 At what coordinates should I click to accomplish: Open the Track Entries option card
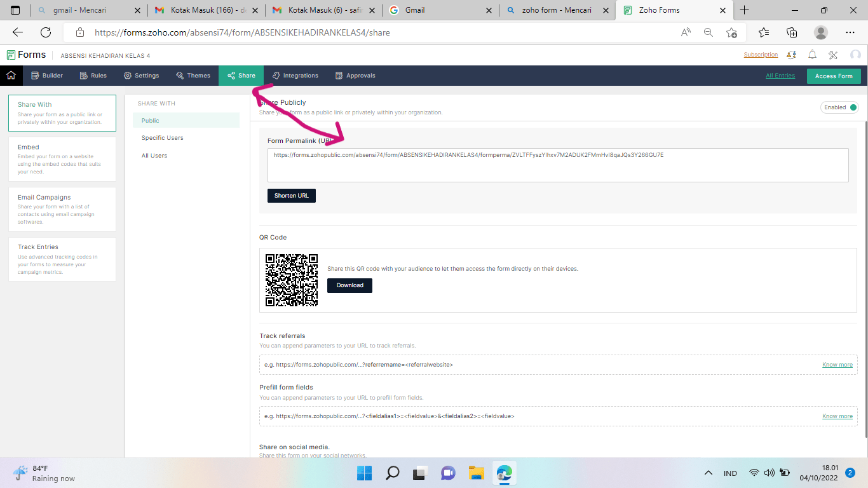[62, 259]
